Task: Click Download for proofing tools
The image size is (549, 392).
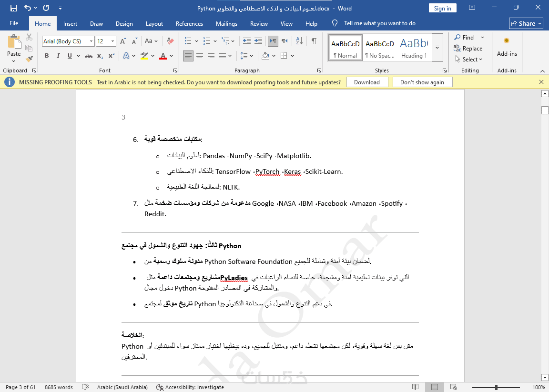Action: click(x=367, y=82)
